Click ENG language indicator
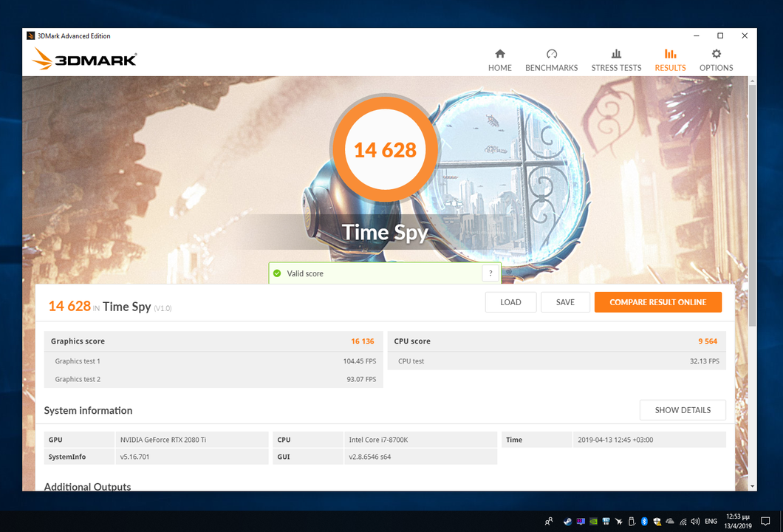The width and height of the screenshot is (783, 532). click(x=711, y=521)
